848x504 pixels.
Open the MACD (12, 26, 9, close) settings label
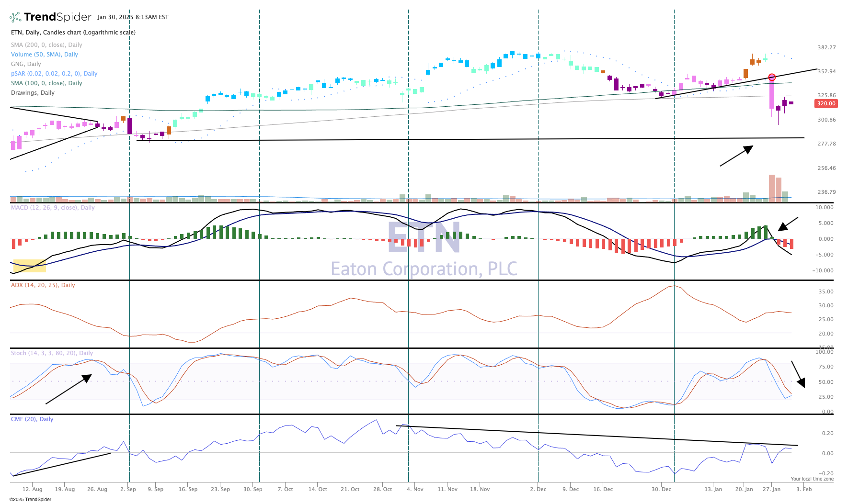coord(53,208)
